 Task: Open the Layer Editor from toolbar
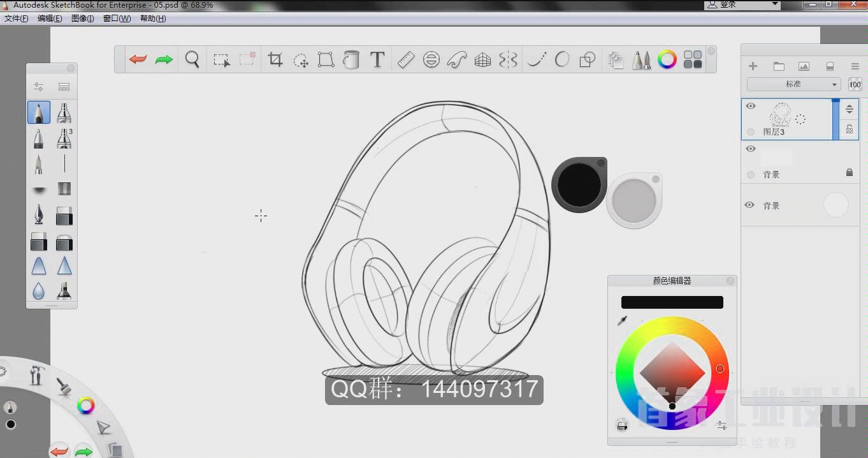pyautogui.click(x=616, y=60)
